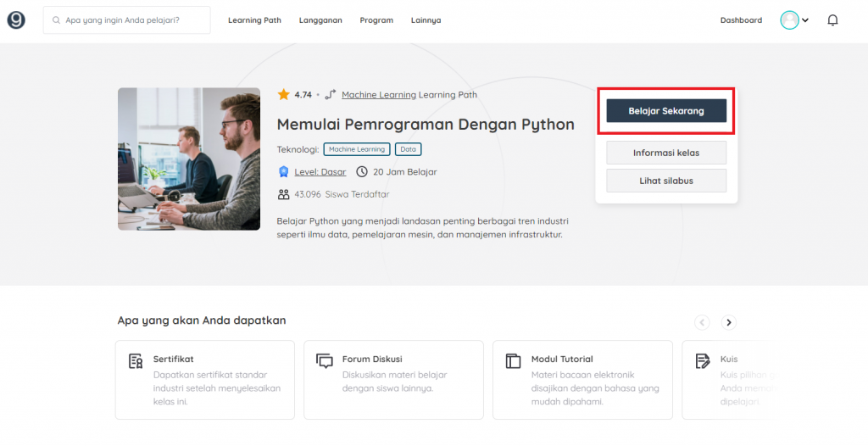868x446 pixels.
Task: Open the Lainnya menu
Action: [x=426, y=20]
